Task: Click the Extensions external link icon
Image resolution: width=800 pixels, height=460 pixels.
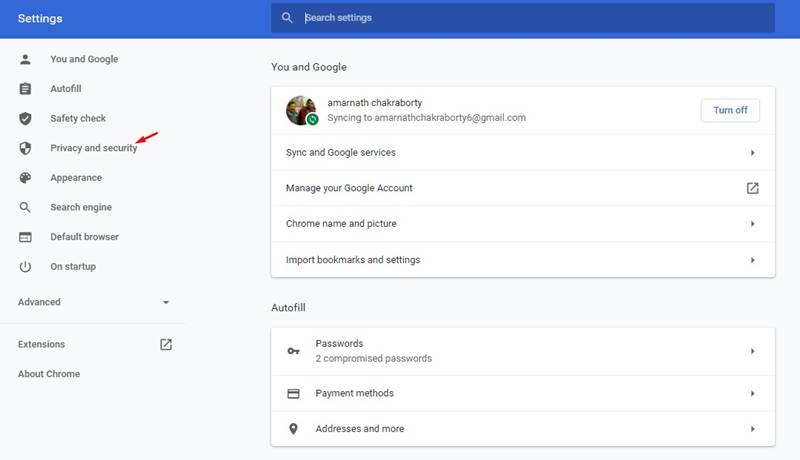Action: coord(166,344)
